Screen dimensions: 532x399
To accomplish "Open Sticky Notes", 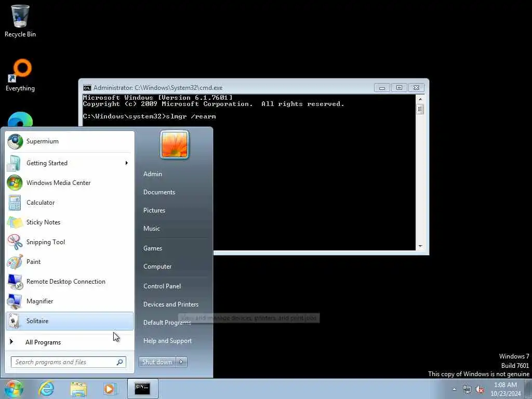I will (70, 222).
